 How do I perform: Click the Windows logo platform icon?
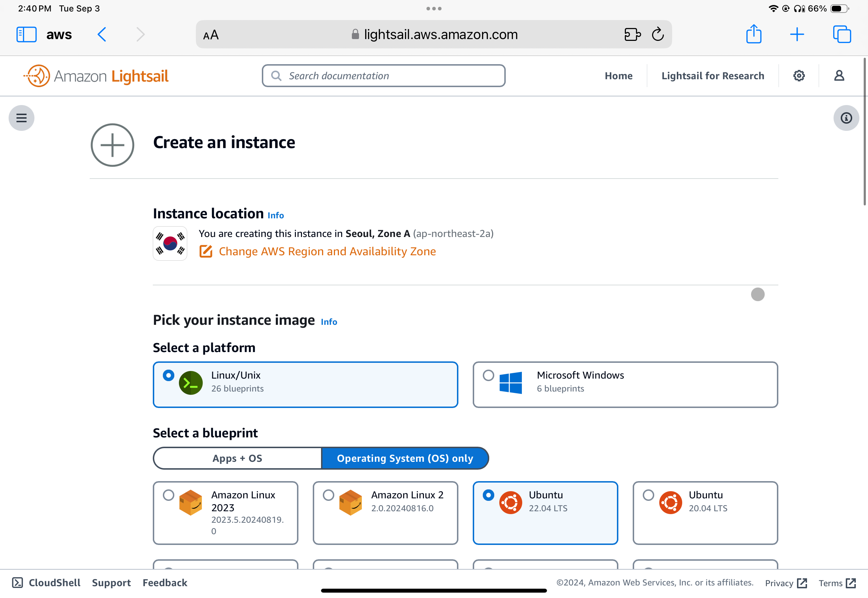pyautogui.click(x=510, y=383)
